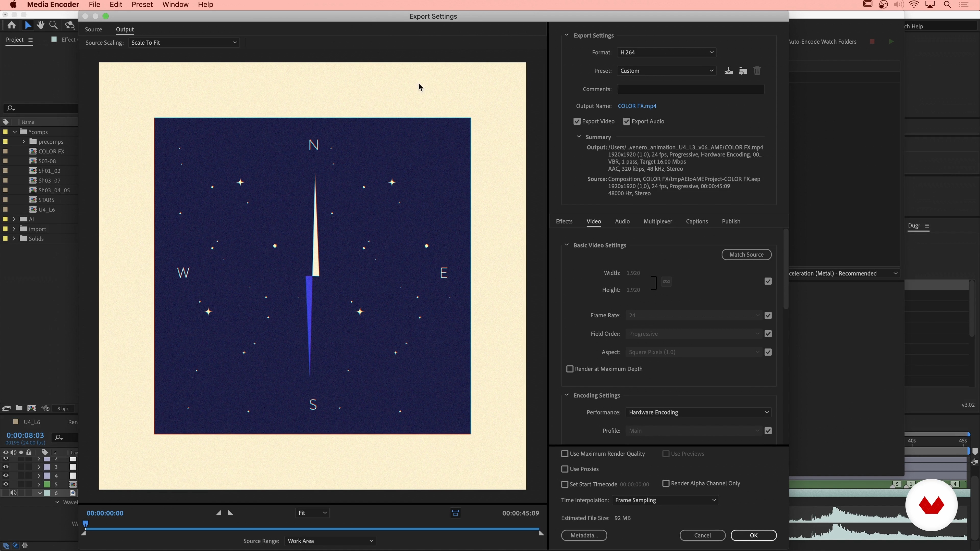Click the label tag icon in Project header
This screenshot has width=980, height=551.
point(6,122)
